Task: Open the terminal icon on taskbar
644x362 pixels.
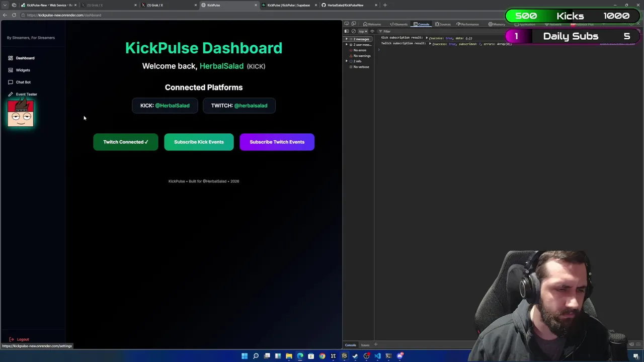Action: tap(388, 356)
